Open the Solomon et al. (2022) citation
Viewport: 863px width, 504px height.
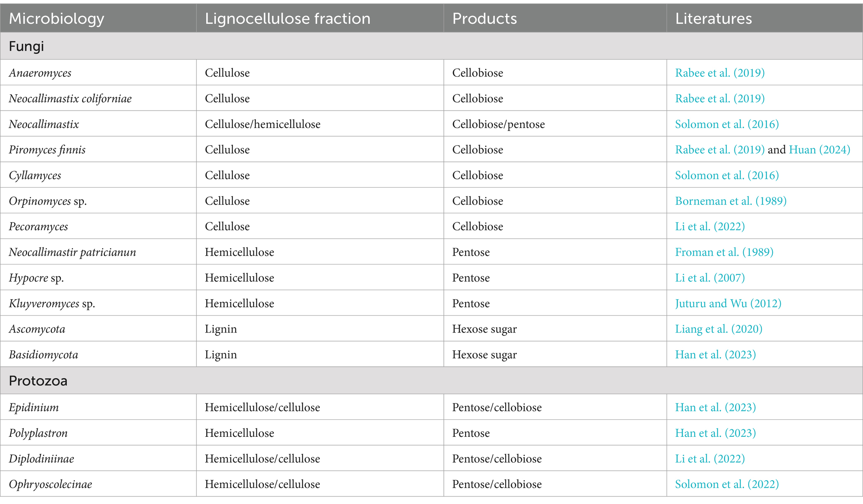pyautogui.click(x=727, y=484)
